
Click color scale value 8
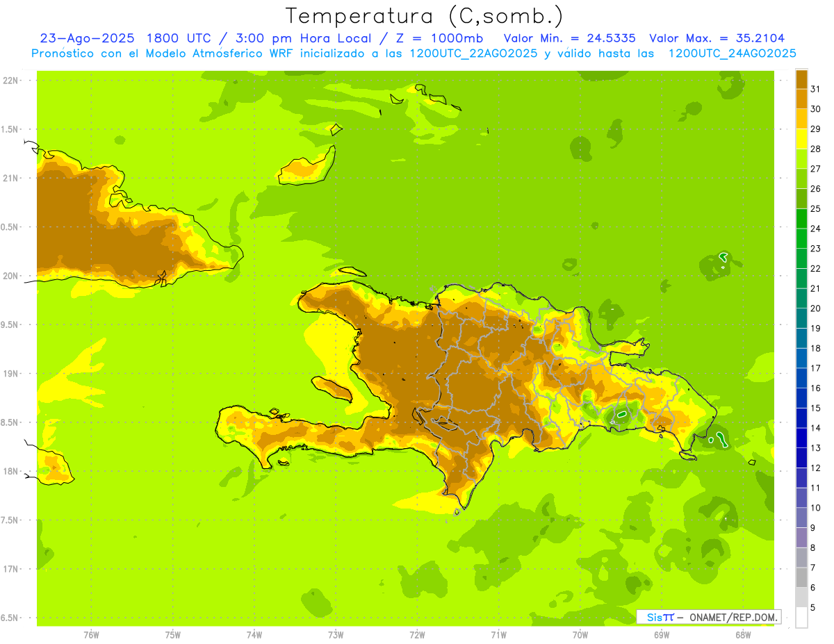coord(813,548)
